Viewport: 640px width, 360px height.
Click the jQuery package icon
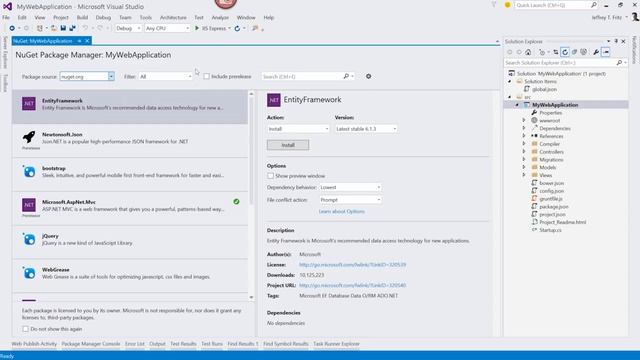click(29, 239)
